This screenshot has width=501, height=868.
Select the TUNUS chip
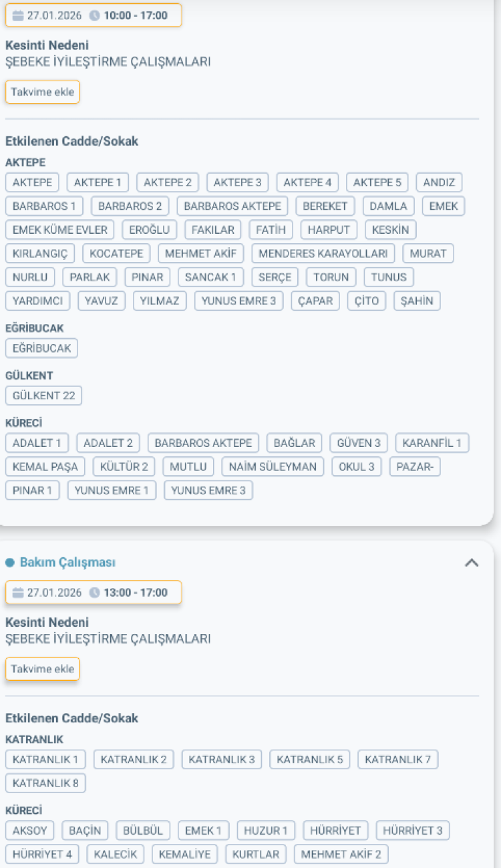(x=389, y=277)
